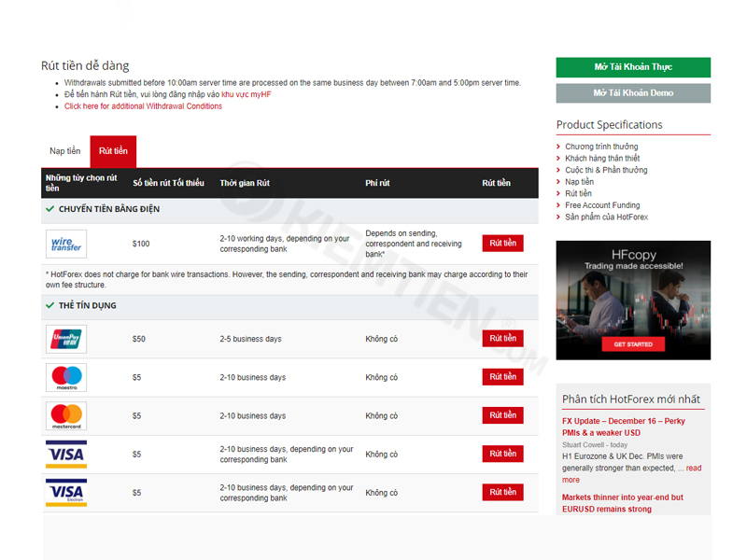Click the $50 UnionPay minimum value
Viewport: 747px width, 560px height.
pyautogui.click(x=138, y=339)
